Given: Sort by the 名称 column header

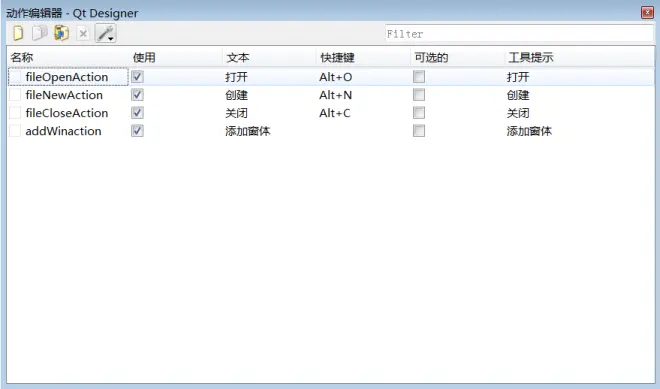Looking at the screenshot, I should [x=22, y=57].
